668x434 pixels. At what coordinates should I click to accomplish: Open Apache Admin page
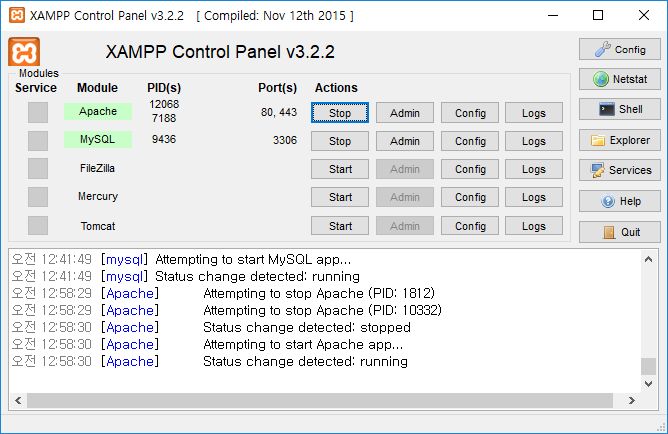[405, 113]
